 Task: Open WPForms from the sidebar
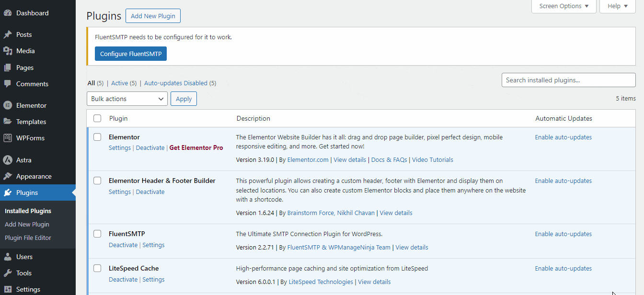[x=8, y=138]
